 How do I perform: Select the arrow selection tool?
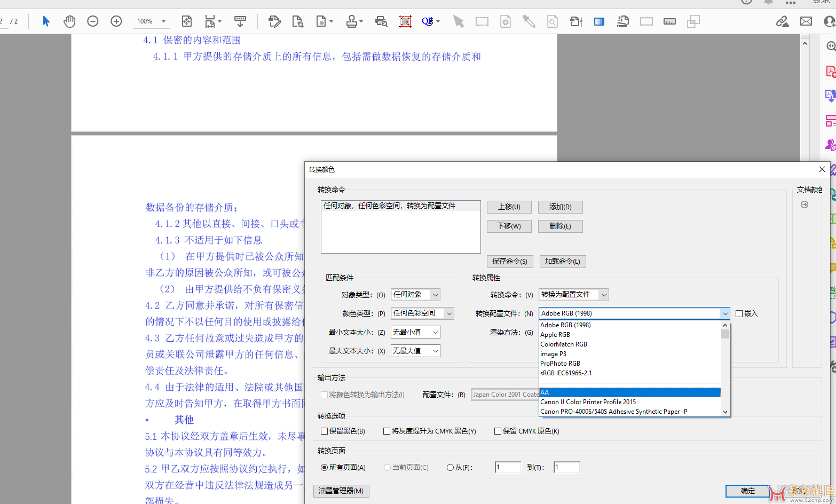tap(46, 21)
